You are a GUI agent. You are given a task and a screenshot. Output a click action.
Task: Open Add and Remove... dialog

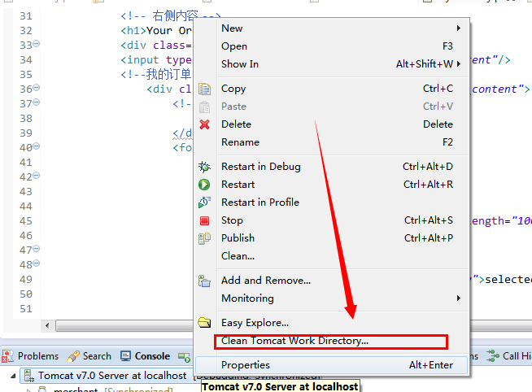[x=342, y=281]
